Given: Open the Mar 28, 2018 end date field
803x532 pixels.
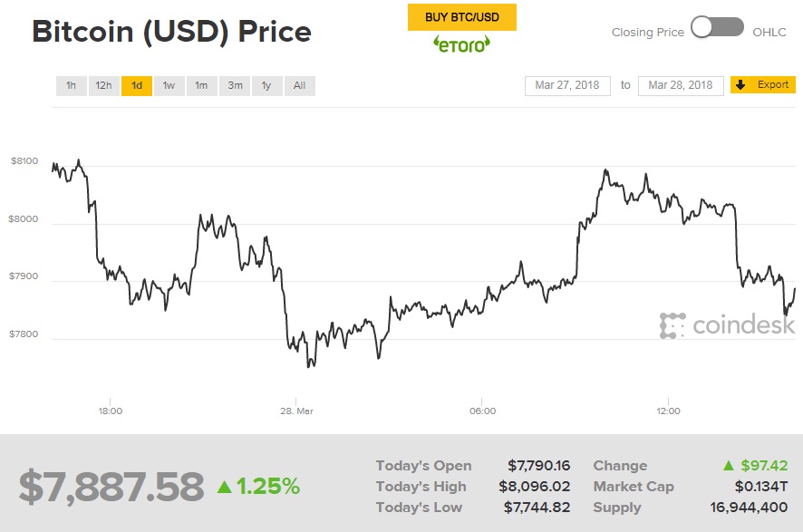Looking at the screenshot, I should tap(680, 84).
